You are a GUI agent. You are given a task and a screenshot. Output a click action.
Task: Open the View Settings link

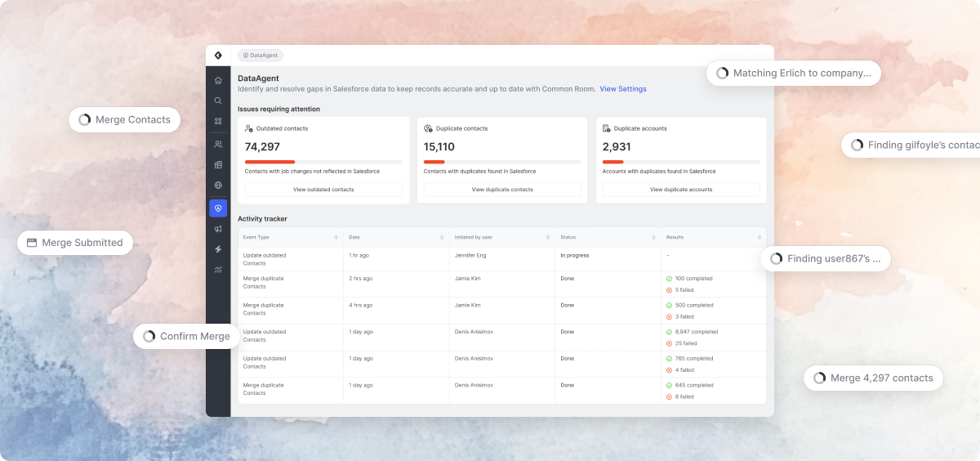pyautogui.click(x=623, y=89)
